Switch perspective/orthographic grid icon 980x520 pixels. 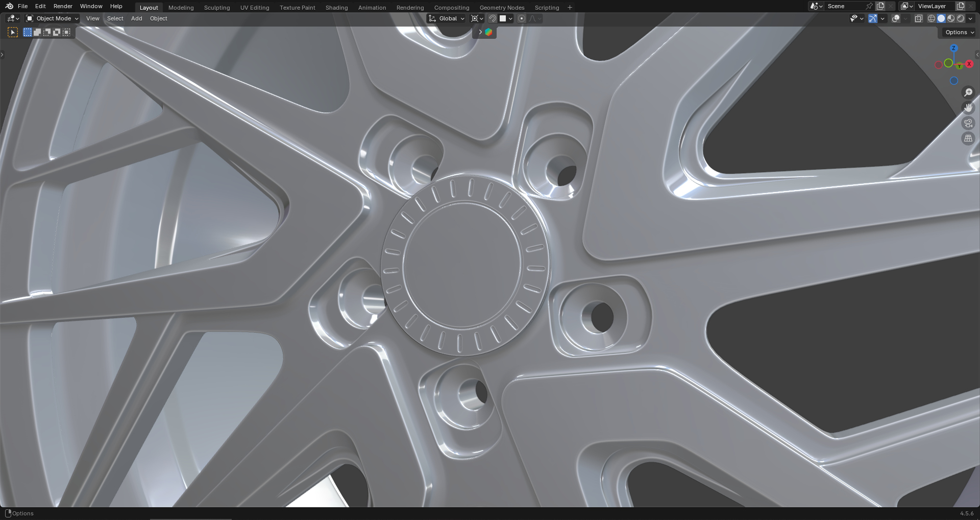point(968,138)
